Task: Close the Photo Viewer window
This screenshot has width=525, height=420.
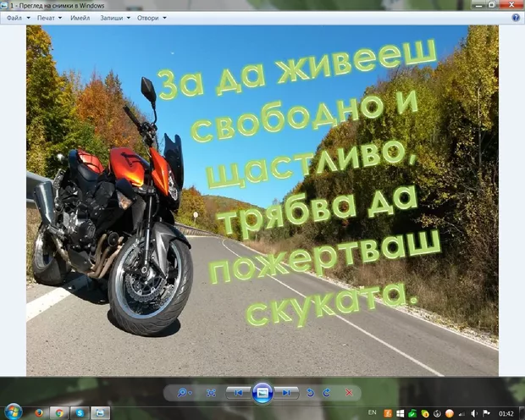Action: click(511, 5)
